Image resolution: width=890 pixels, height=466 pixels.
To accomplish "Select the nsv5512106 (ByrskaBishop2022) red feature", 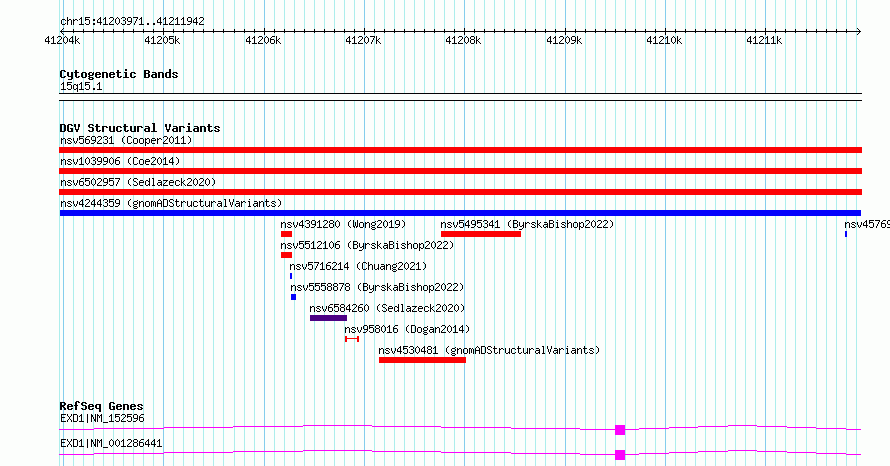I will point(286,255).
